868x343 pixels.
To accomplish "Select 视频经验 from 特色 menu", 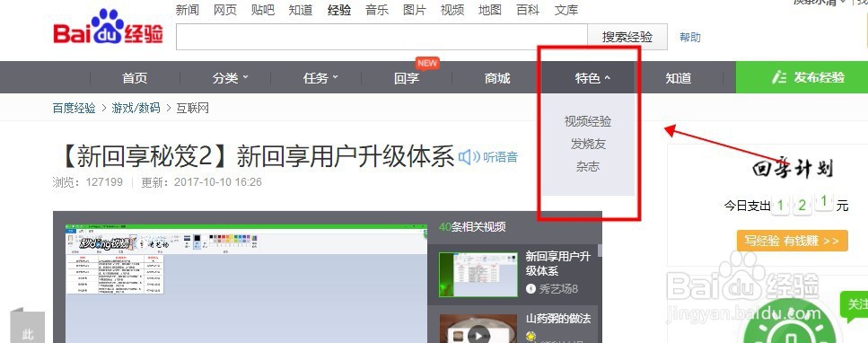I will click(x=588, y=121).
